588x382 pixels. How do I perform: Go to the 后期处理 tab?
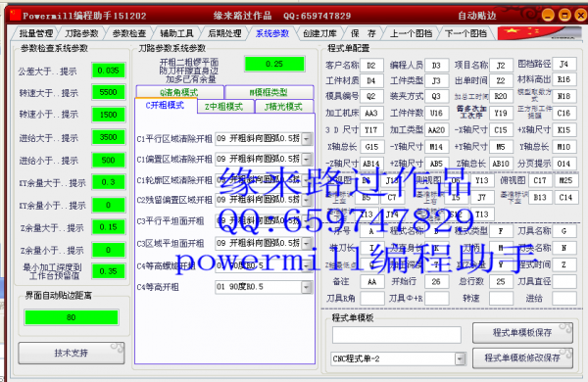(224, 33)
